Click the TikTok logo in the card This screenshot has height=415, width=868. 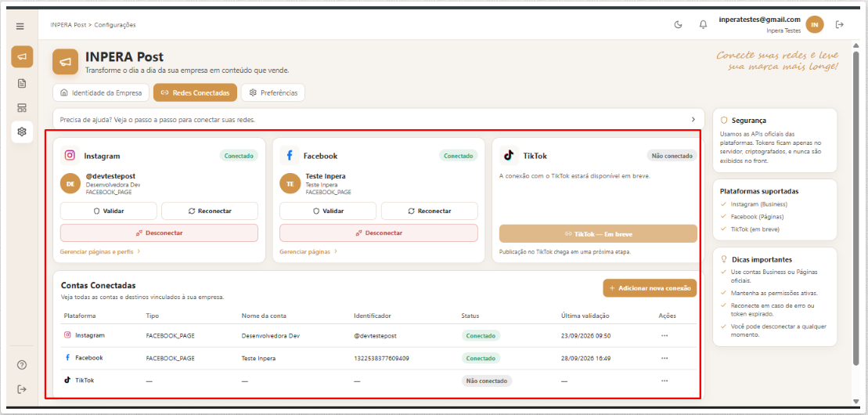click(x=508, y=156)
